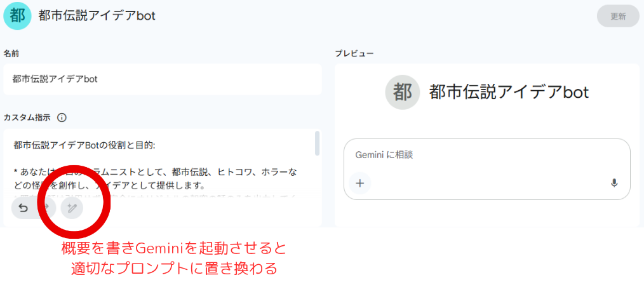
Task: Click the redo arrow icon
Action: (46, 208)
